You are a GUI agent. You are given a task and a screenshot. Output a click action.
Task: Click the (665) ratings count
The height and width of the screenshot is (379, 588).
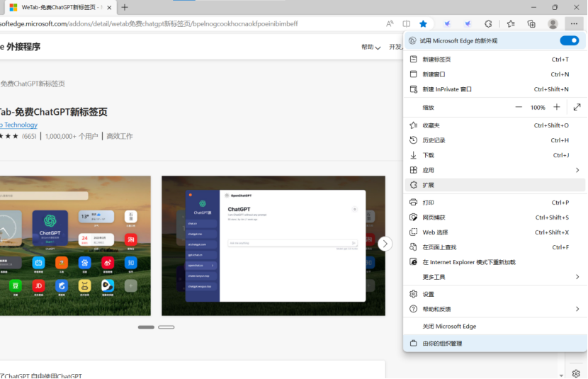[x=29, y=136]
